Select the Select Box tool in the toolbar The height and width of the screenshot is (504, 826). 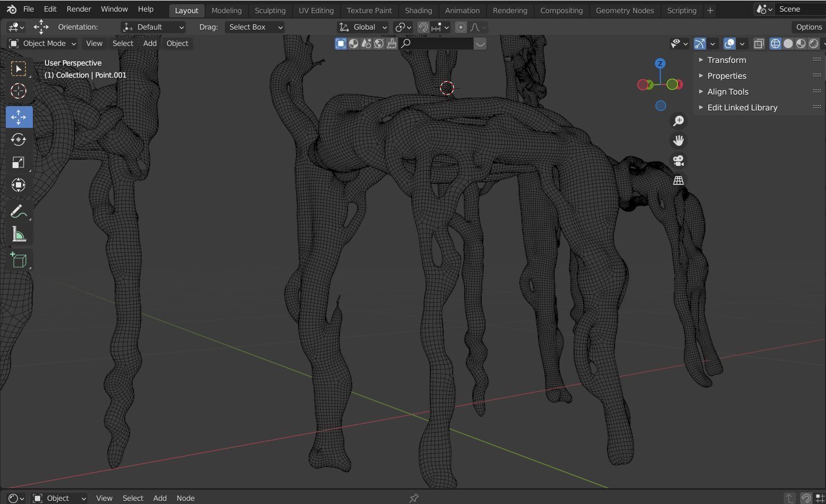(x=19, y=69)
